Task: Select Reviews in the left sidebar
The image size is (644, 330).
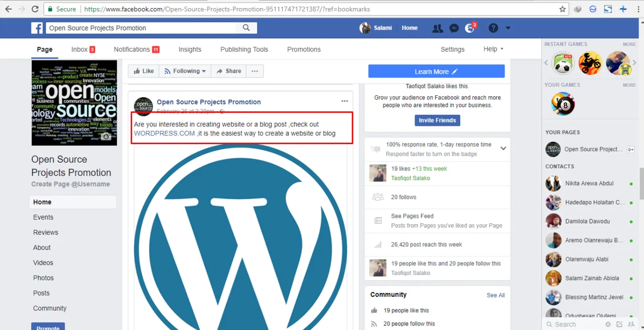Action: pos(46,232)
